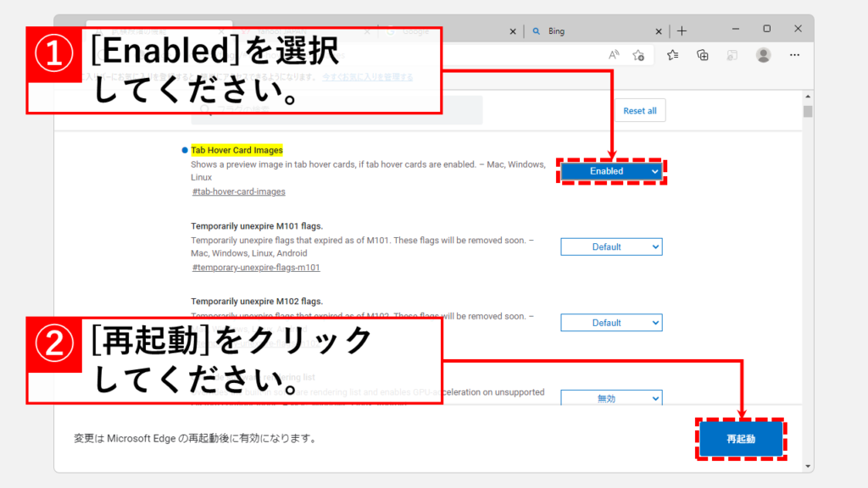The image size is (868, 488).
Task: Open the Tab Hover Card Images Enabled dropdown
Action: point(611,171)
